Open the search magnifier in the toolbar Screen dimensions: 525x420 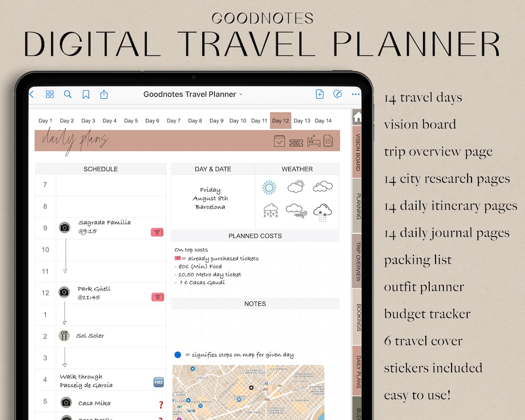click(x=68, y=94)
